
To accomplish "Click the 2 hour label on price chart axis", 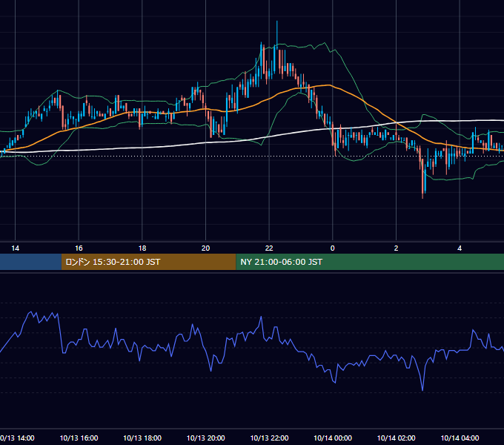I will point(396,248).
